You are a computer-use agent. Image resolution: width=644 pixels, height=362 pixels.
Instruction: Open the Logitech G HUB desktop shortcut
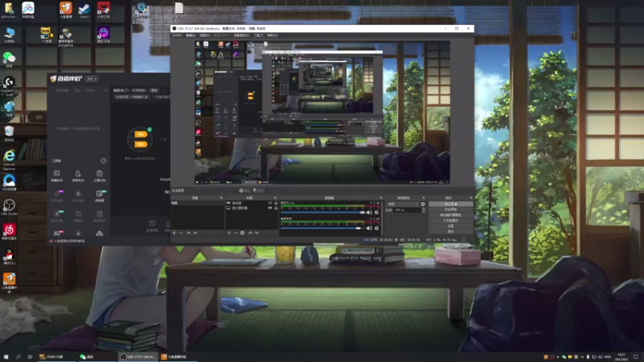[9, 84]
